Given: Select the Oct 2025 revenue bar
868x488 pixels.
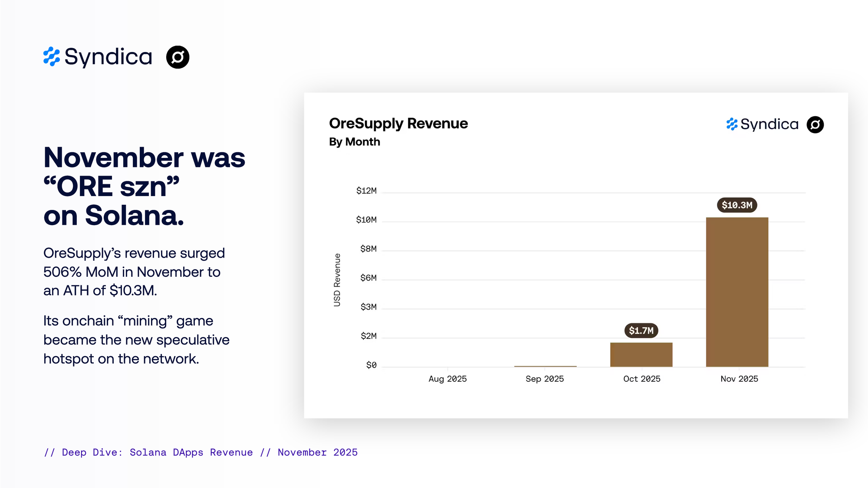Looking at the screenshot, I should pyautogui.click(x=641, y=355).
